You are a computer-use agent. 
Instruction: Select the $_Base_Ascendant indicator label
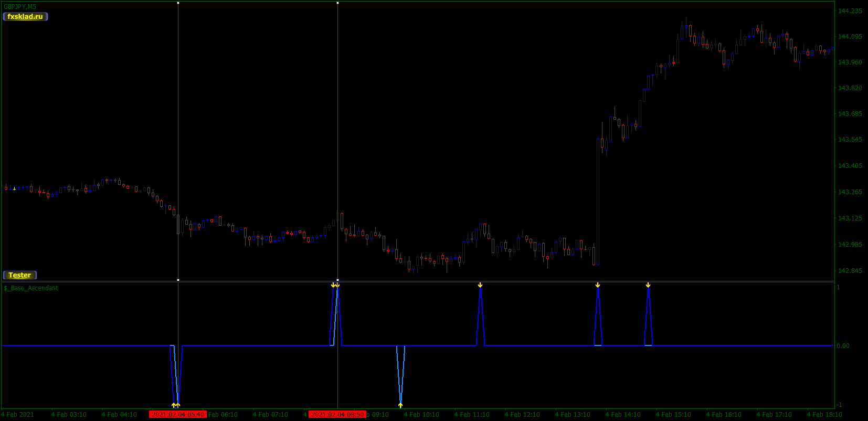pyautogui.click(x=31, y=288)
